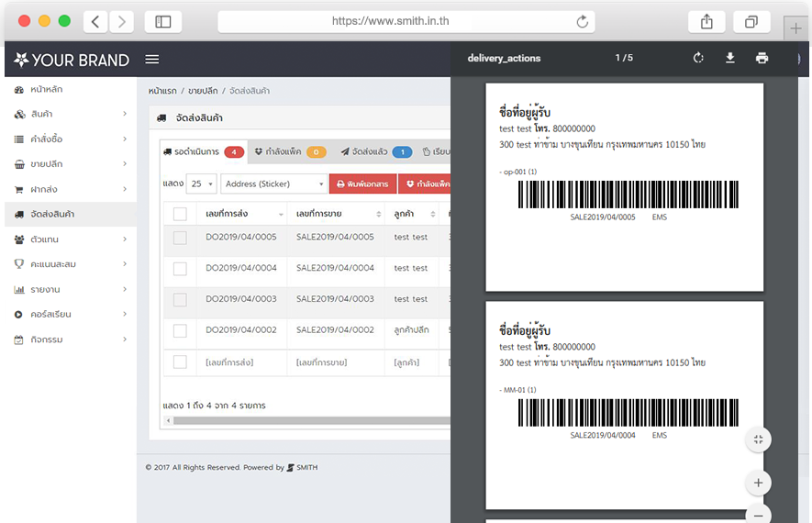This screenshot has height=523, width=812.
Task: Switch to the รอดำเนินการ tab
Action: [204, 151]
